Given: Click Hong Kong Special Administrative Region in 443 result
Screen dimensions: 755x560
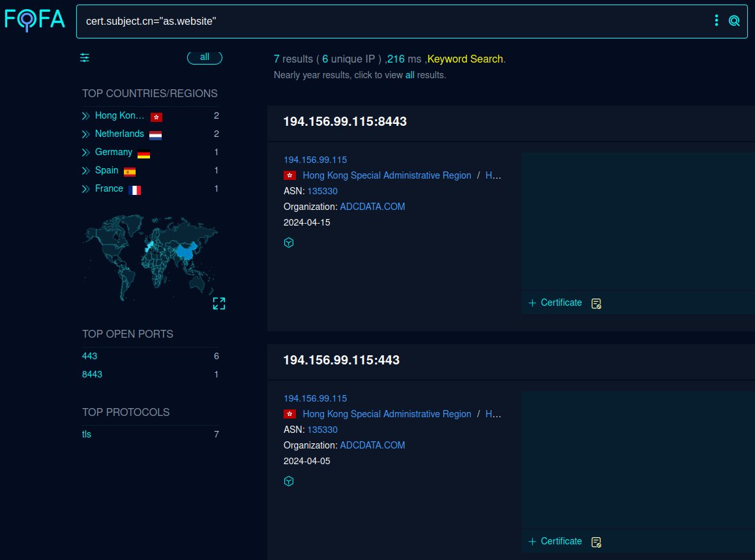Looking at the screenshot, I should click(x=387, y=415).
